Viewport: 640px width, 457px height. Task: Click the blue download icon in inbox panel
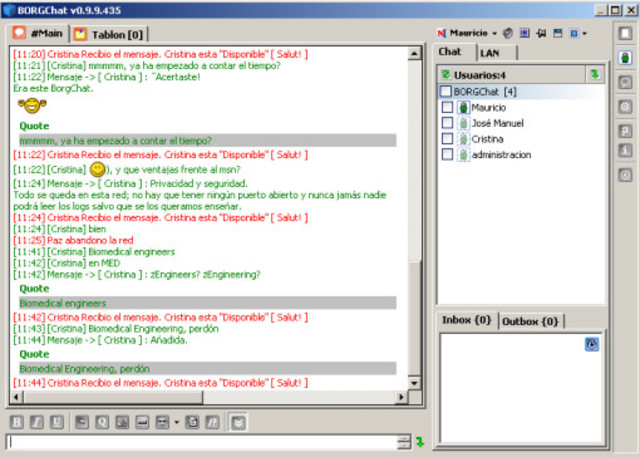coord(592,344)
